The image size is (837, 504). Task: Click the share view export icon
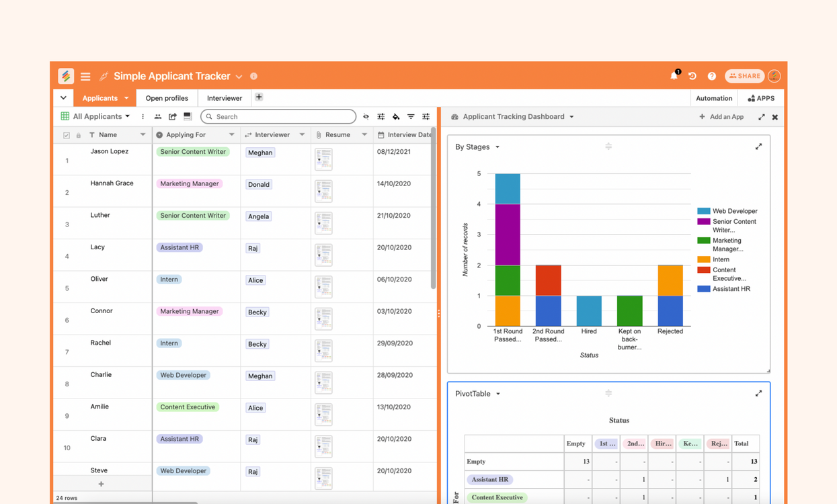point(173,117)
